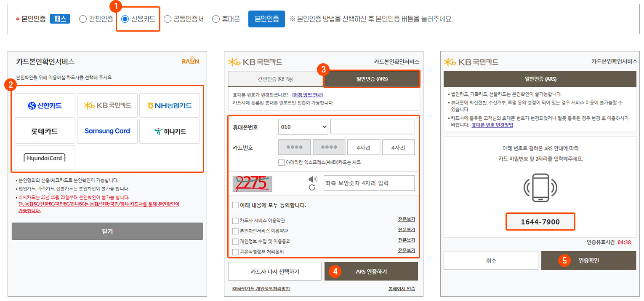The width and height of the screenshot is (644, 301).
Task: Pick the 신한카드 card company
Action: (45, 105)
